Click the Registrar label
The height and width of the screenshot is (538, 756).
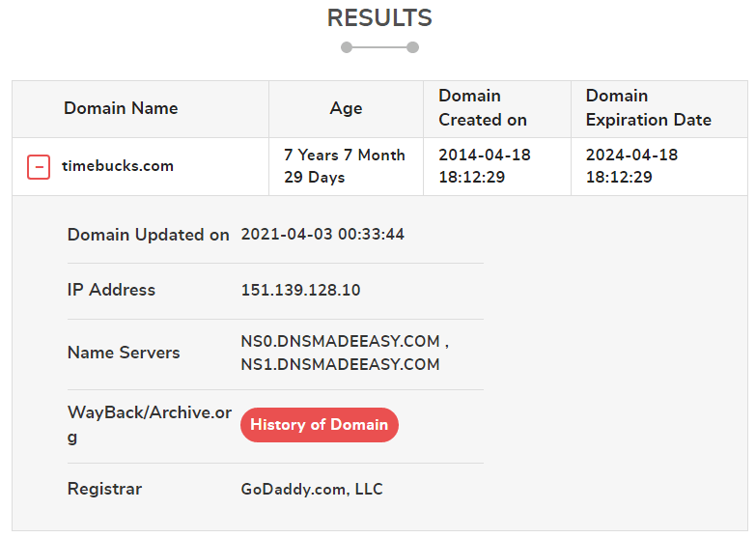(104, 489)
